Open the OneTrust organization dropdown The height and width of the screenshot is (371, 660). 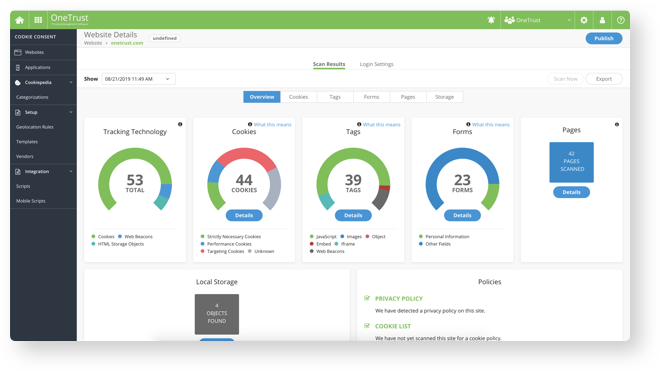pos(538,20)
